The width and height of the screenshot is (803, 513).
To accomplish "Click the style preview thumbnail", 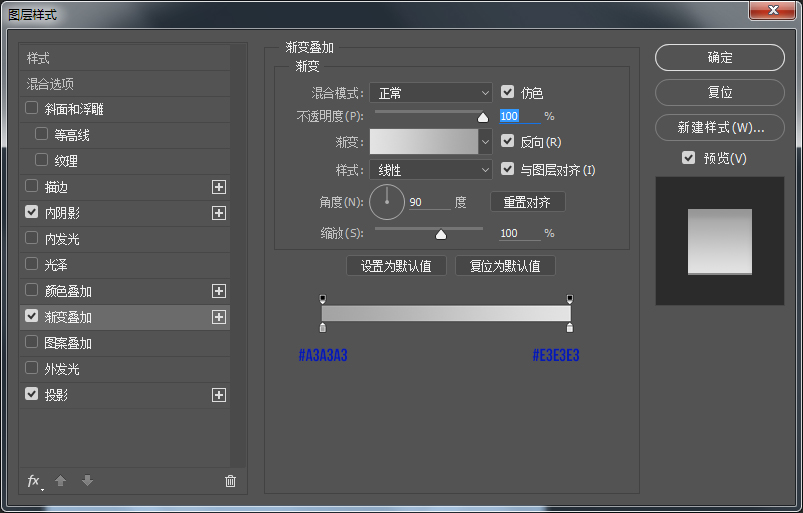I will 720,241.
